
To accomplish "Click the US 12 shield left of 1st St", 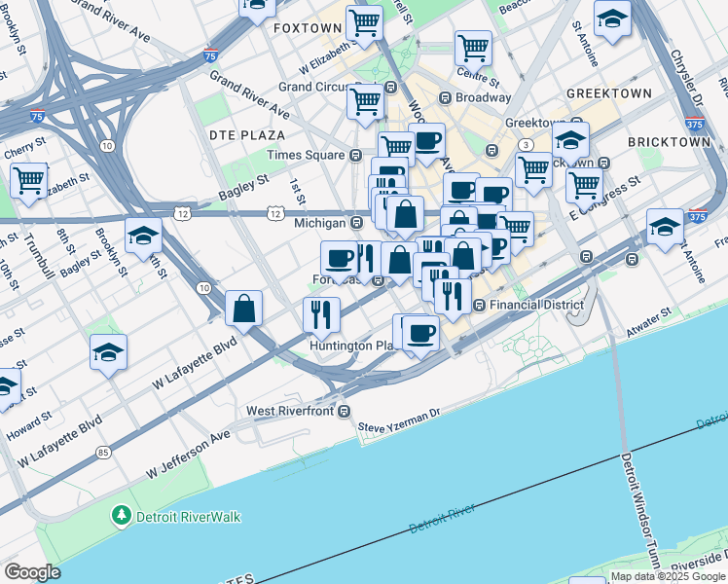I will pos(275,213).
